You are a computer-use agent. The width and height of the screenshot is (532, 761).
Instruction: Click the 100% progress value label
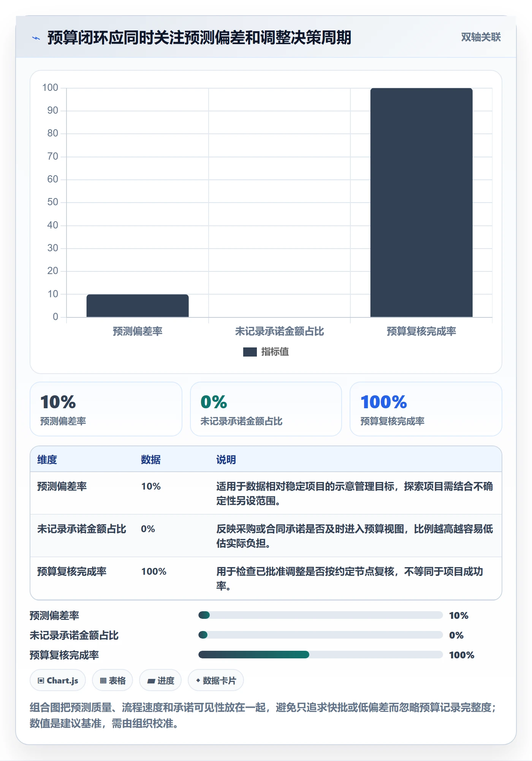tap(462, 655)
